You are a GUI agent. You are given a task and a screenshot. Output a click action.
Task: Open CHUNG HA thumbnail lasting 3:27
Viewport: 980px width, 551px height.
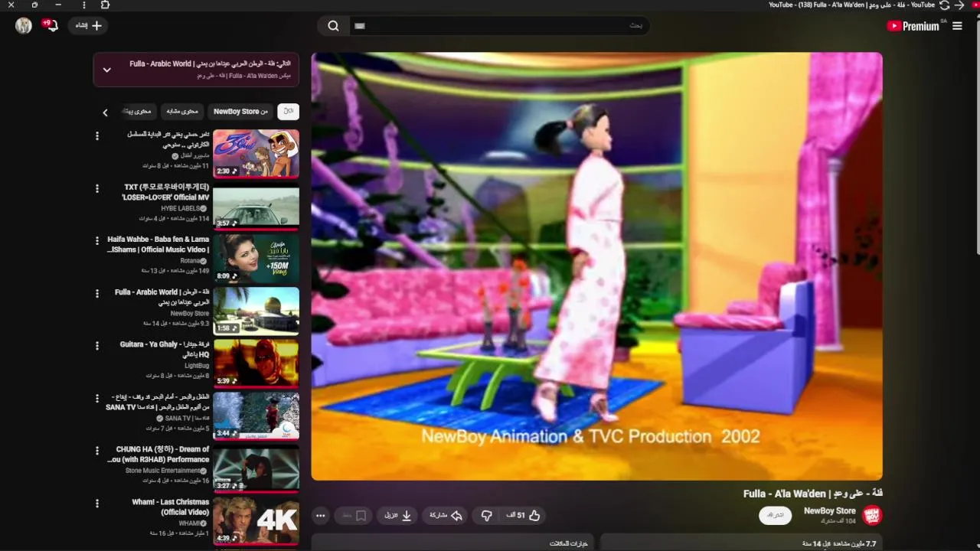(256, 468)
